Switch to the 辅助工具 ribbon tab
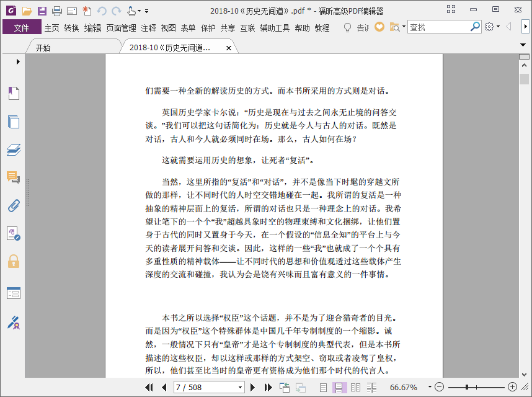Screen dimensions: 532x397 coord(275,28)
